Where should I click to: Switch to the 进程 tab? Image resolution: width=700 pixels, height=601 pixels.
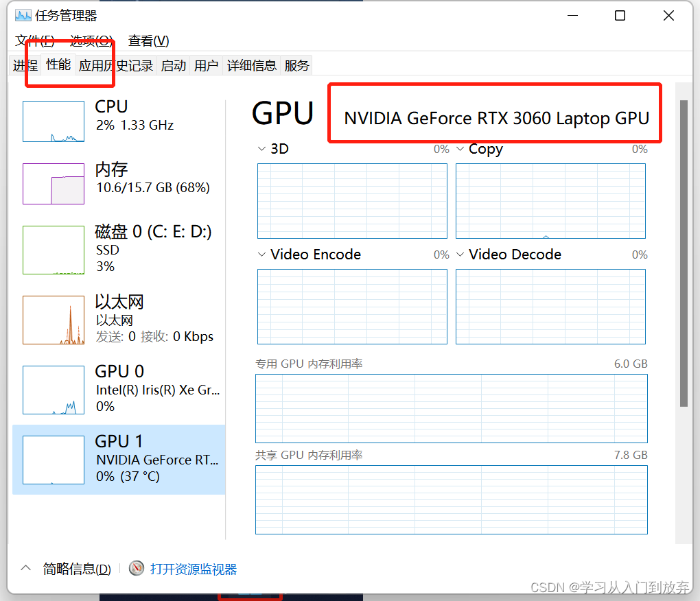[x=25, y=66]
